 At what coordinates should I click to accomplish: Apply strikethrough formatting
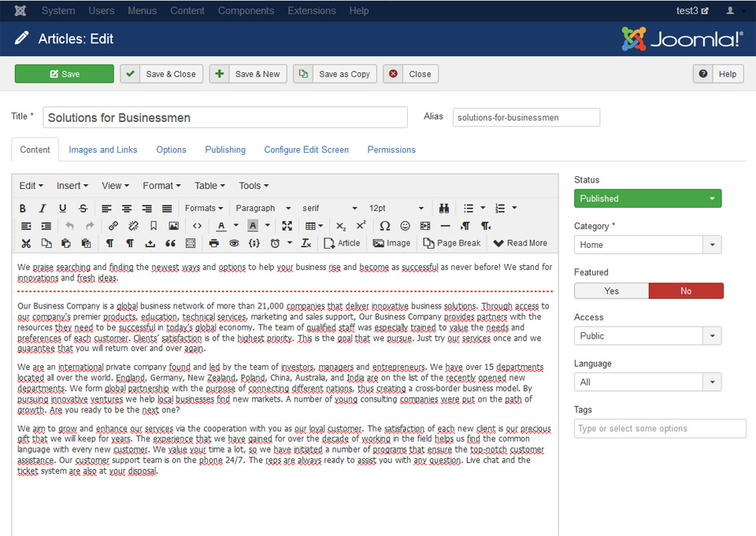pos(83,209)
